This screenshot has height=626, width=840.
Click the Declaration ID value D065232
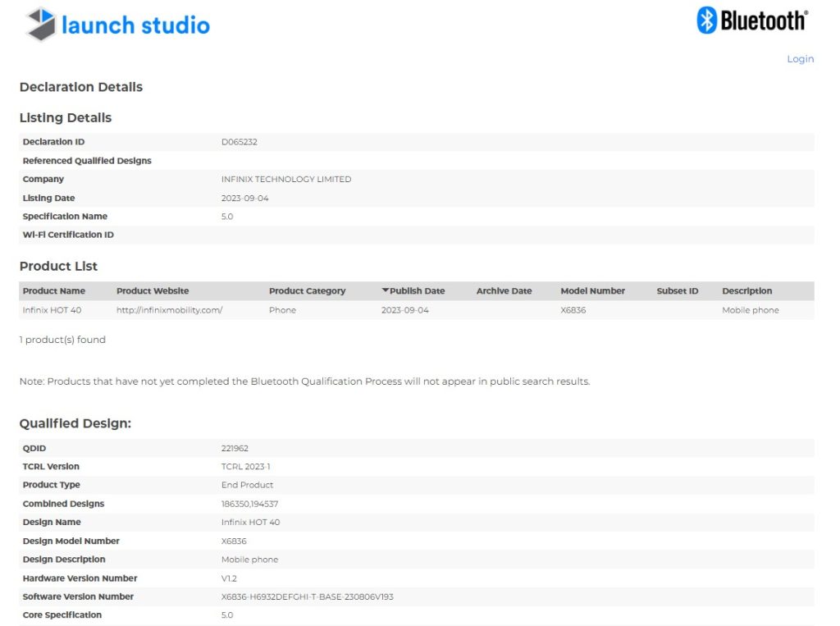coord(239,142)
